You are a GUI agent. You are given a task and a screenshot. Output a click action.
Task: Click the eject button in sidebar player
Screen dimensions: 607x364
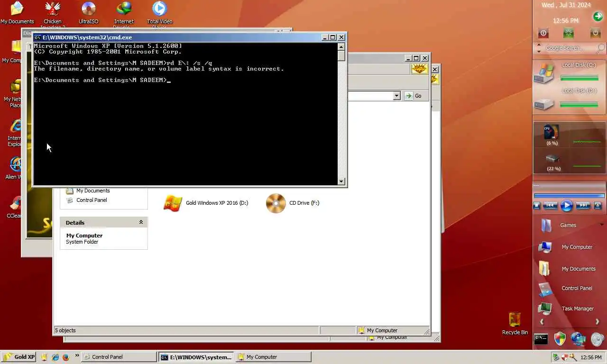(598, 205)
